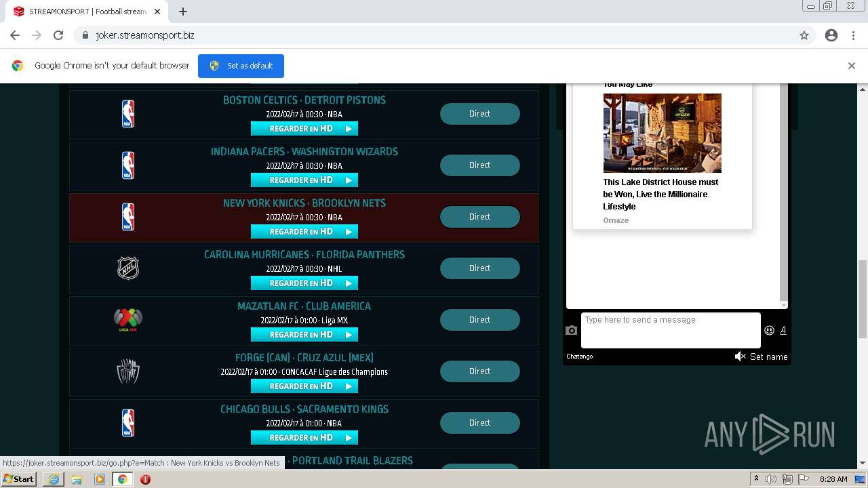This screenshot has height=488, width=868.
Task: Open the Chrome profile avatar menu
Action: [831, 35]
